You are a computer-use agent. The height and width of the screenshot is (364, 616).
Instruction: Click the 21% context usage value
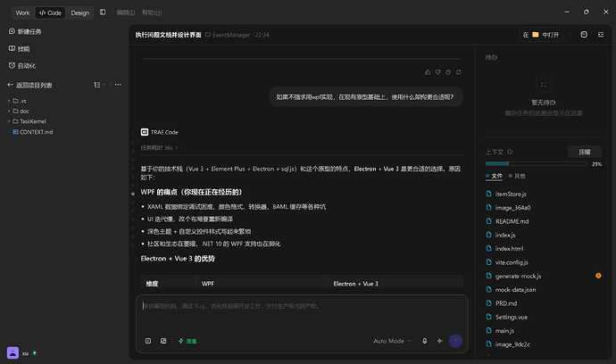point(596,164)
